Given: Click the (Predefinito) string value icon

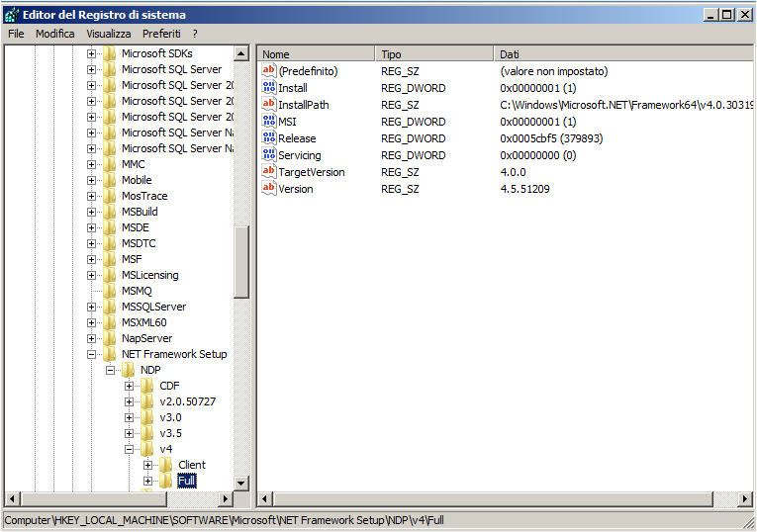Looking at the screenshot, I should tap(269, 70).
